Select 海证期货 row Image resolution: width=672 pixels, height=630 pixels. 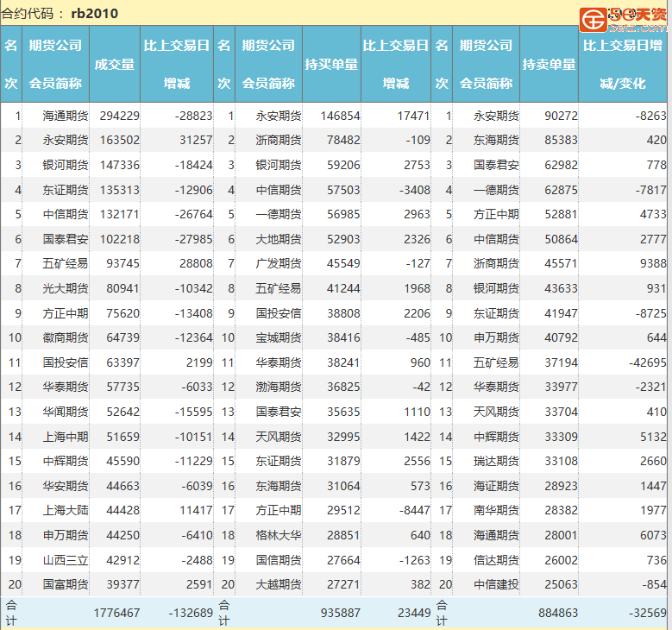click(496, 487)
